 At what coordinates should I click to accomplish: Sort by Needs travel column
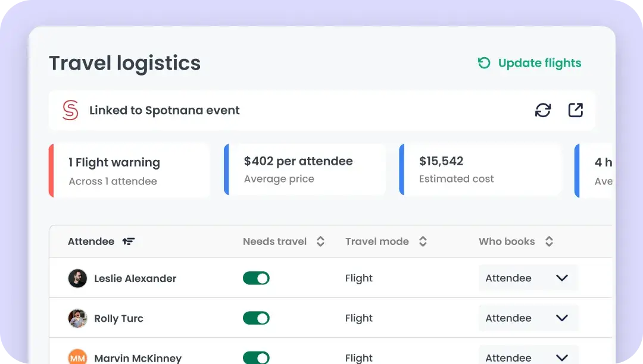click(321, 241)
